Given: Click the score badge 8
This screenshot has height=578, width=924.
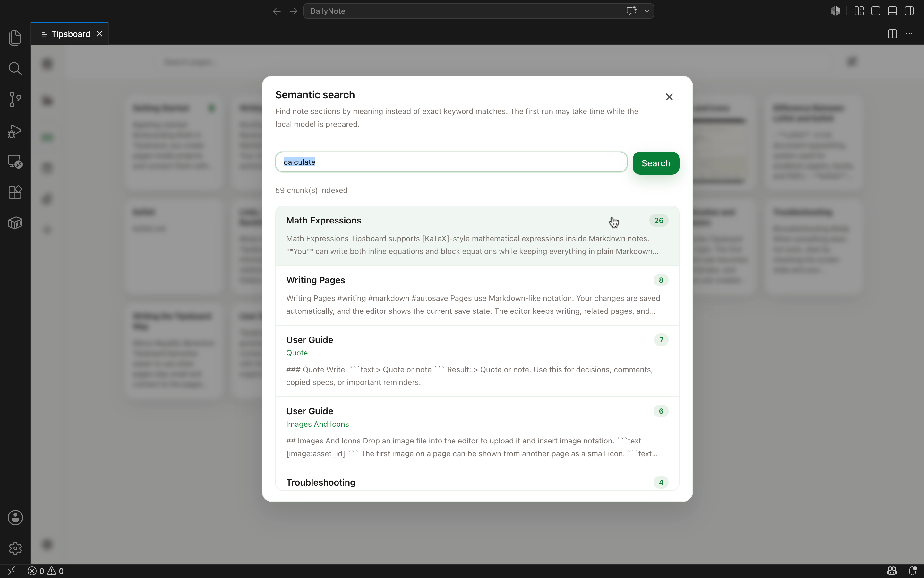Looking at the screenshot, I should [x=661, y=280].
